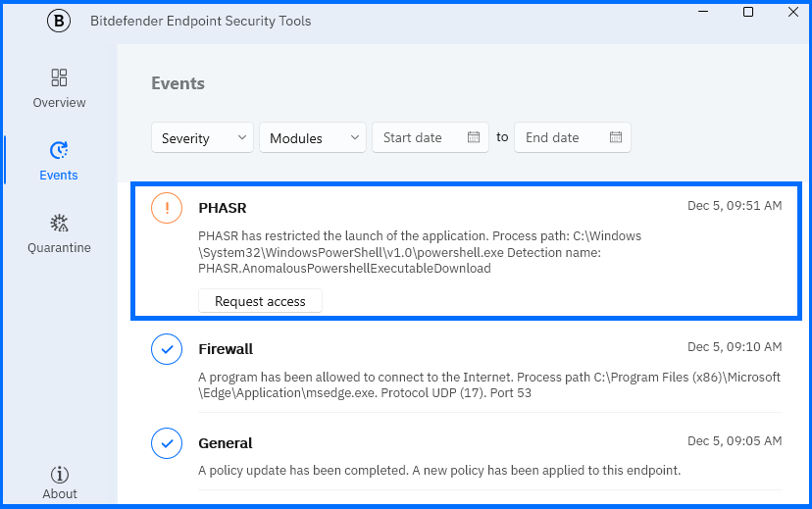Click the General event checkmark icon

tap(167, 443)
